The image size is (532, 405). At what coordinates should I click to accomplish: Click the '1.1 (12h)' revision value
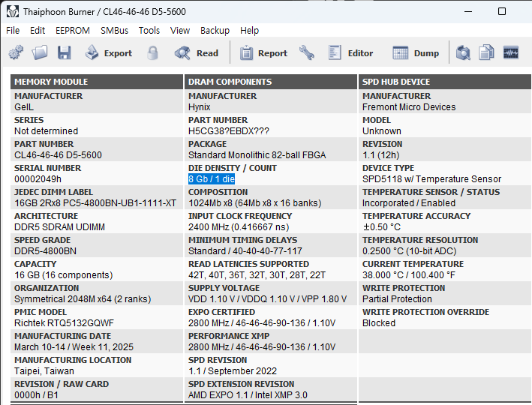point(380,155)
